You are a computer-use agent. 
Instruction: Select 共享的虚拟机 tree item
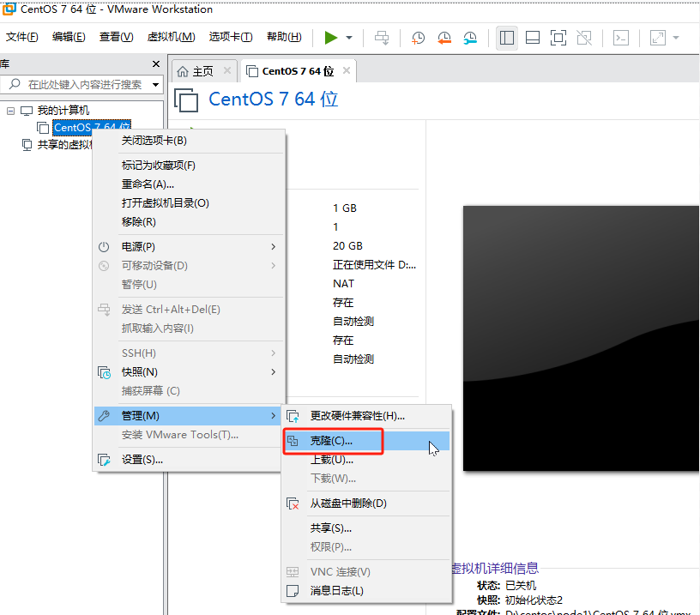(64, 145)
